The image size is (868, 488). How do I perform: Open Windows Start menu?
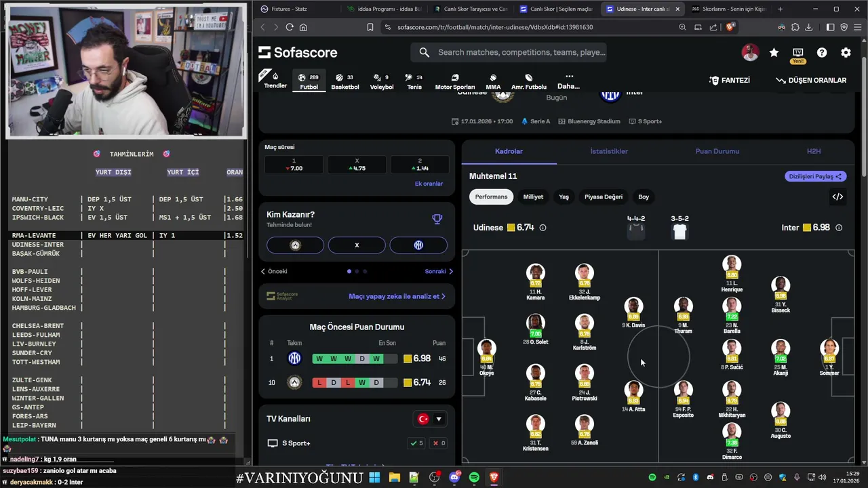(x=374, y=477)
